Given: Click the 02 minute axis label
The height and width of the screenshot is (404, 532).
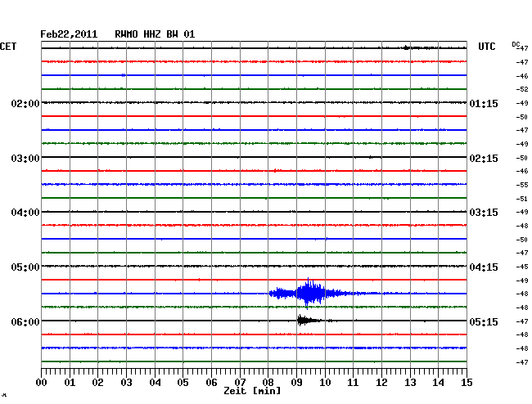Looking at the screenshot, I should pos(97,382).
